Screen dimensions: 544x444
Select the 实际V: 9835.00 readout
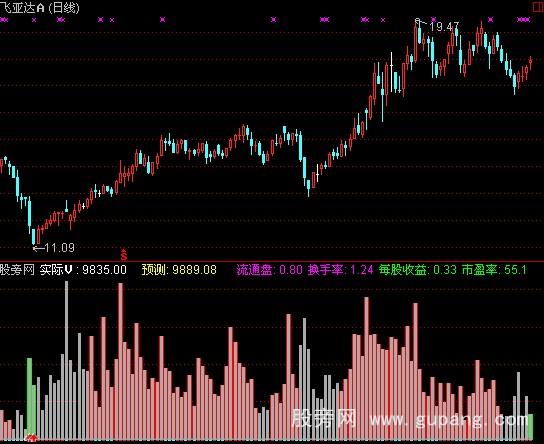coord(83,270)
